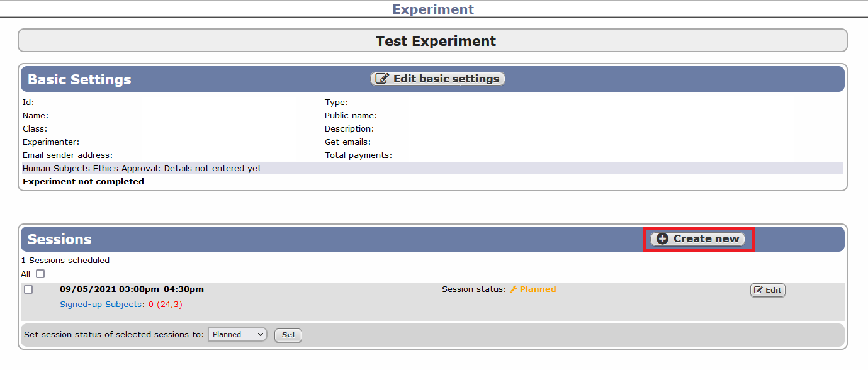Image resolution: width=868 pixels, height=370 pixels.
Task: Check the All sessions checkbox
Action: [x=39, y=274]
